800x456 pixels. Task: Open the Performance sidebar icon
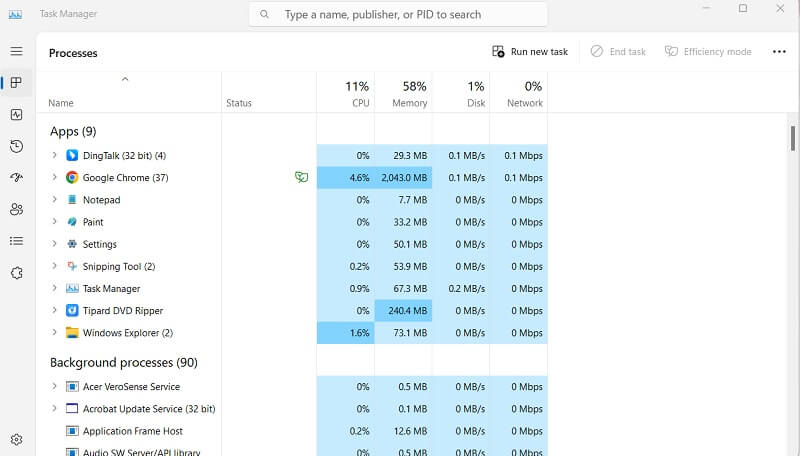pyautogui.click(x=16, y=114)
